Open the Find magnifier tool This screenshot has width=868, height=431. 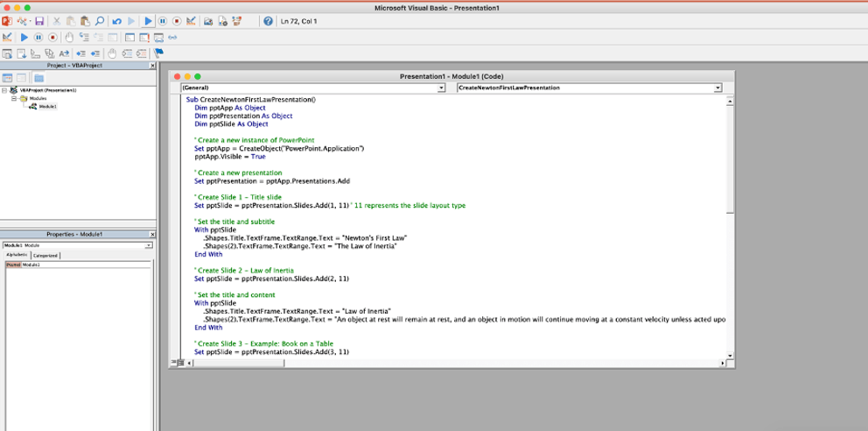(x=99, y=21)
